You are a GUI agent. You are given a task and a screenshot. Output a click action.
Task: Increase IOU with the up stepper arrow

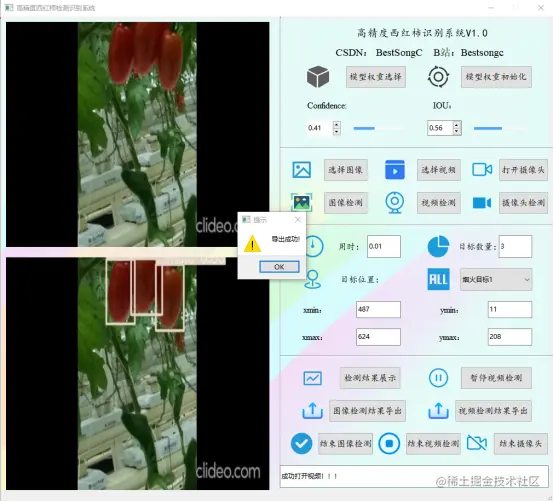coord(457,124)
